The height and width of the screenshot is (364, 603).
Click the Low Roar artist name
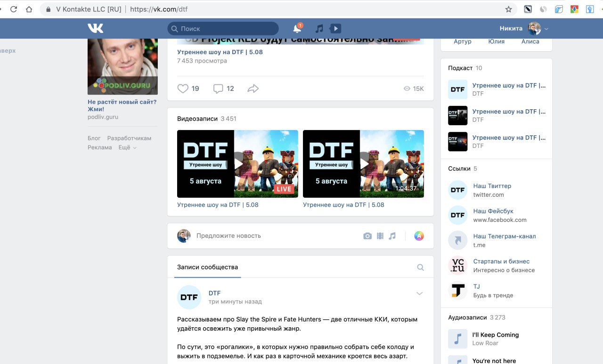pos(485,343)
